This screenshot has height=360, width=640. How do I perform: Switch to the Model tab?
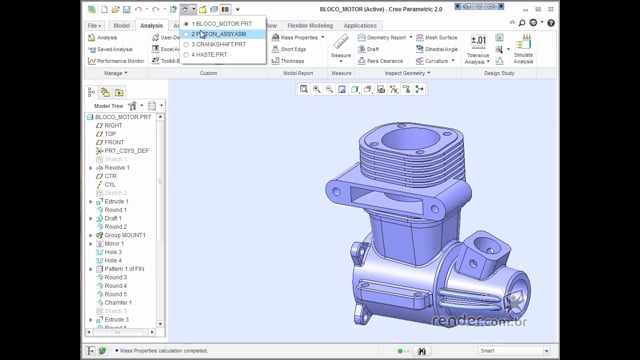tap(122, 26)
